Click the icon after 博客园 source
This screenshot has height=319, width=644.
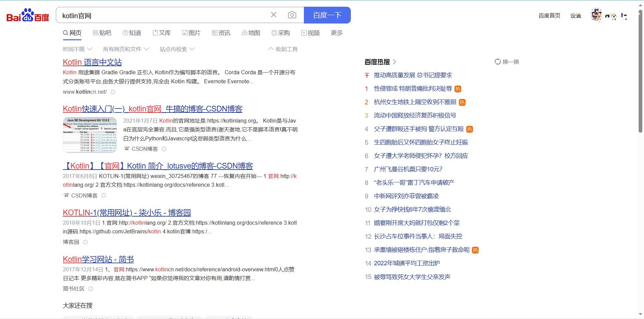[85, 242]
